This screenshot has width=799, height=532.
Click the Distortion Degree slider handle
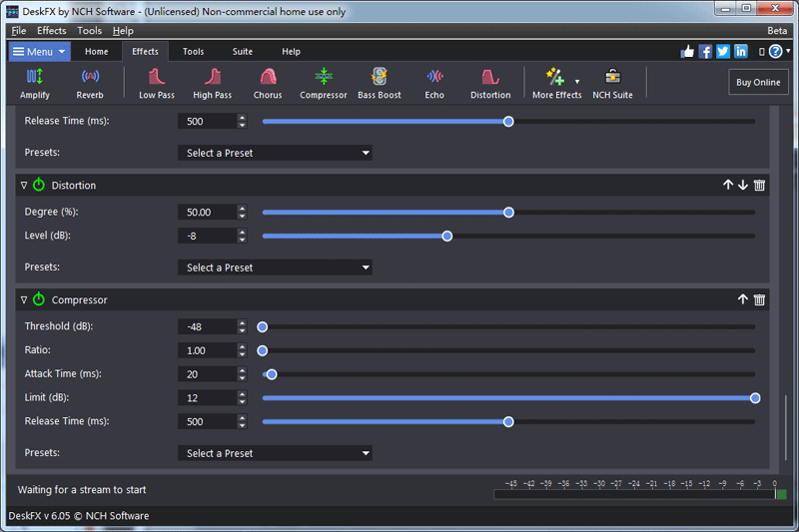[x=508, y=213]
